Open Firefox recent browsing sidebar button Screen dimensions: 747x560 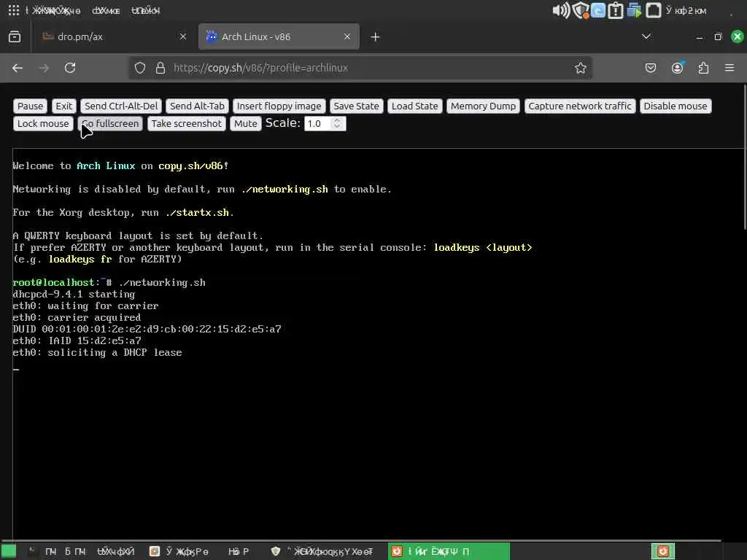coord(15,36)
